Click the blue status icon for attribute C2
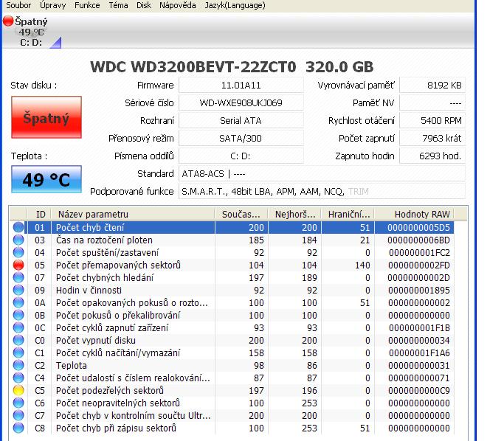504x441 pixels. (x=18, y=365)
